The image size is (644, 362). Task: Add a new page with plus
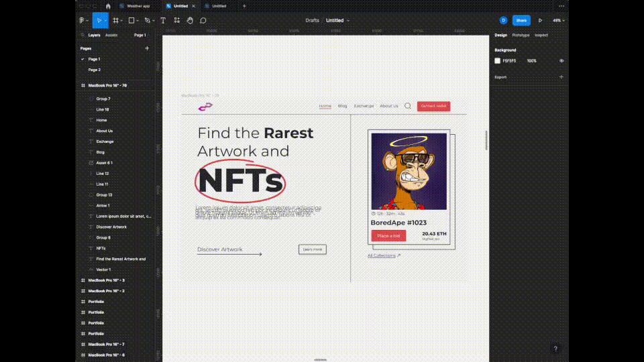147,48
